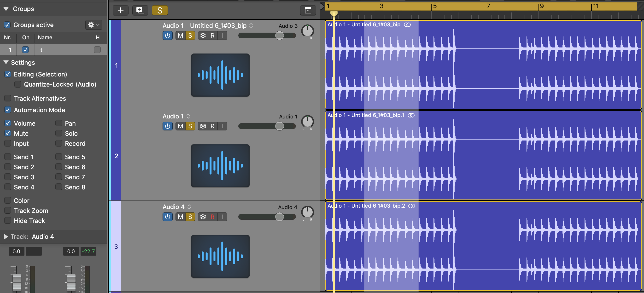Image resolution: width=644 pixels, height=293 pixels.
Task: Freeze the Audio 4 track with snowflake icon
Action: pyautogui.click(x=203, y=217)
